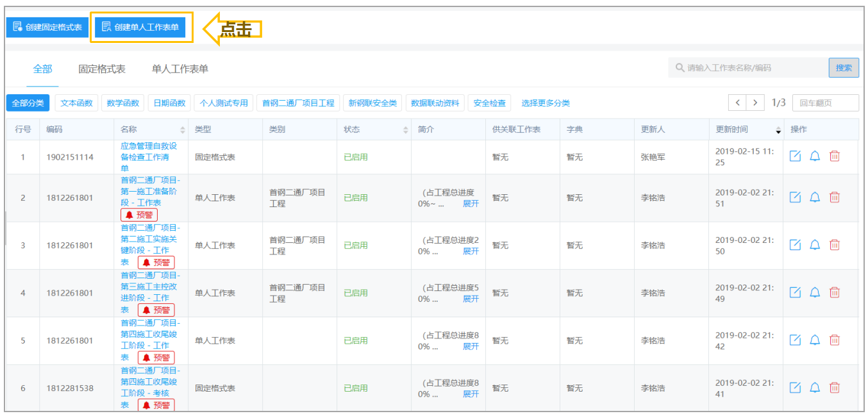Viewport: 868px width, 416px height.
Task: Click 创建固定格式表 button
Action: coord(47,28)
